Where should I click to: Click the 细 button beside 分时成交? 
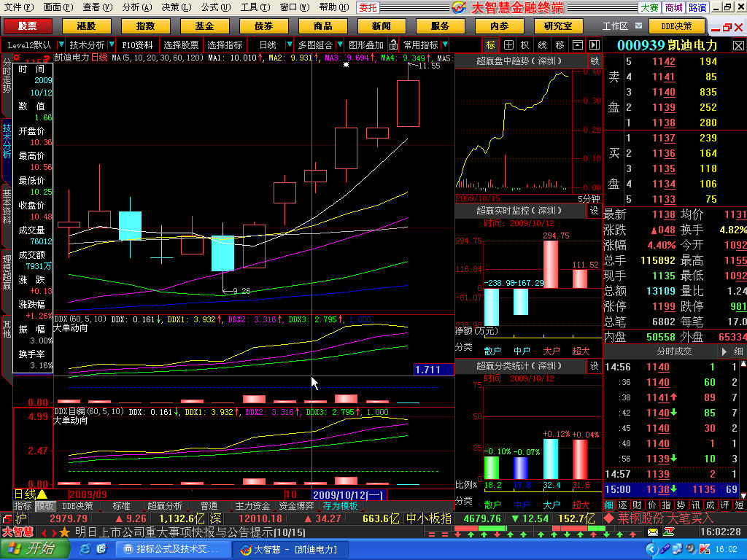pyautogui.click(x=738, y=351)
